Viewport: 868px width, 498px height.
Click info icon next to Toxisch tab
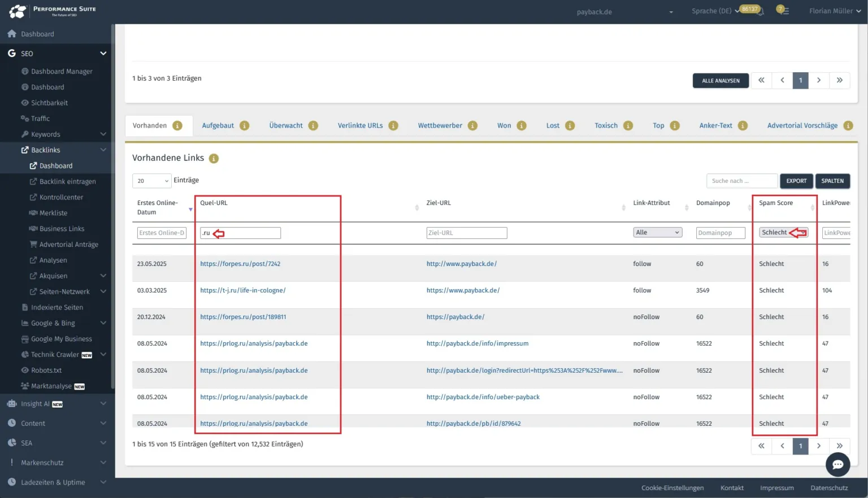[628, 125]
